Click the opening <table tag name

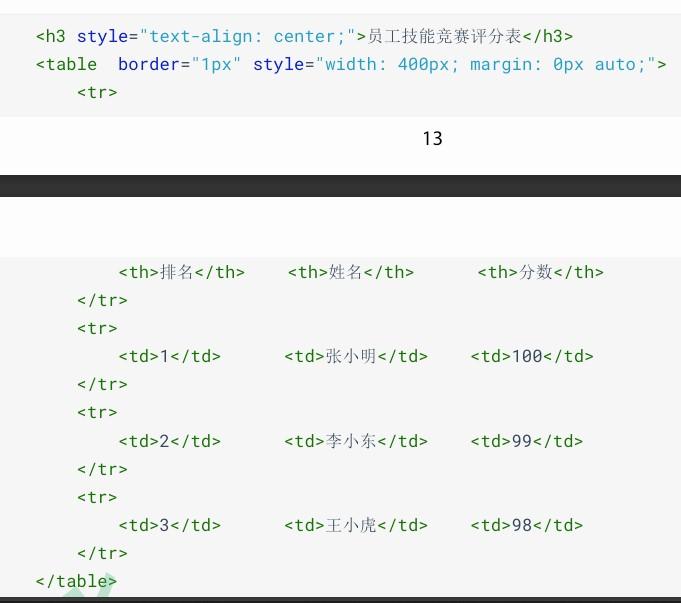pos(66,64)
